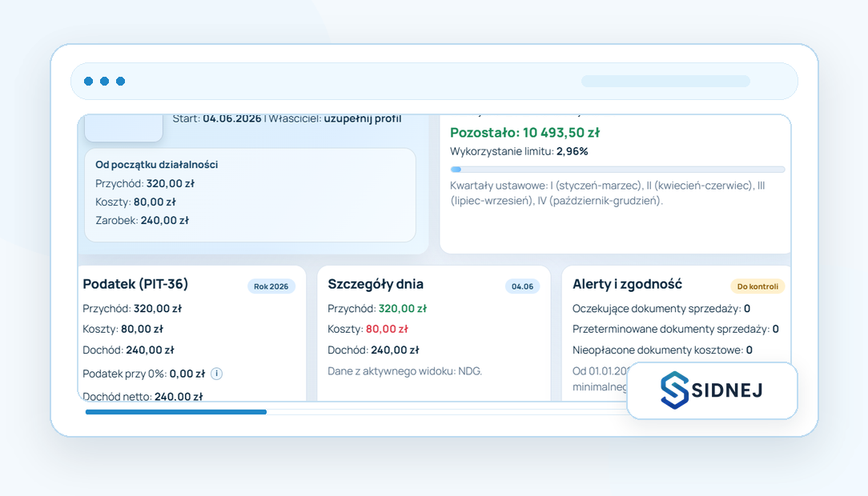Click the limit usage progress bar
The height and width of the screenshot is (496, 868).
617,170
